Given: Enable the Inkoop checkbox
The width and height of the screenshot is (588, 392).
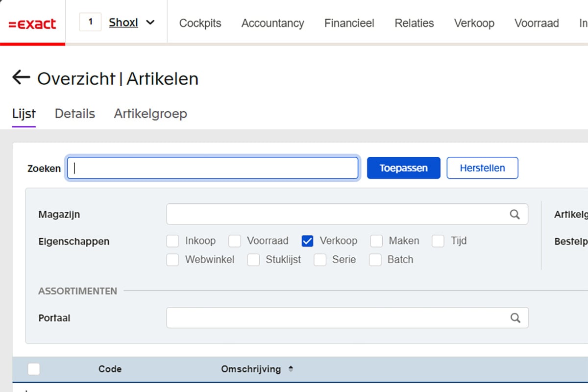Looking at the screenshot, I should tap(172, 241).
